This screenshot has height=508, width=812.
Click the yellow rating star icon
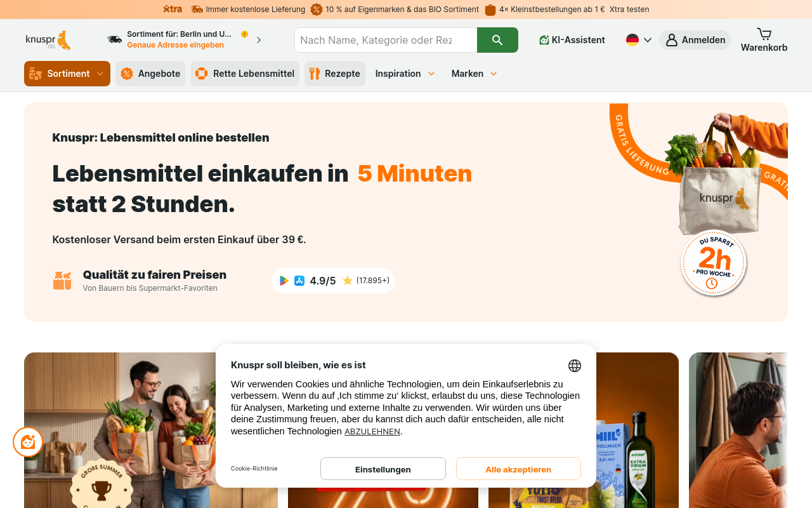point(348,281)
